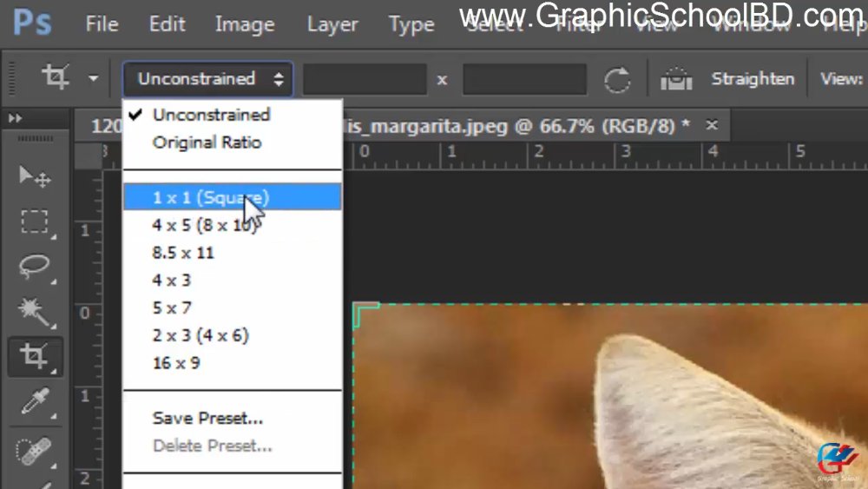Select the Eyedropper tool
The height and width of the screenshot is (489, 868).
coord(35,401)
